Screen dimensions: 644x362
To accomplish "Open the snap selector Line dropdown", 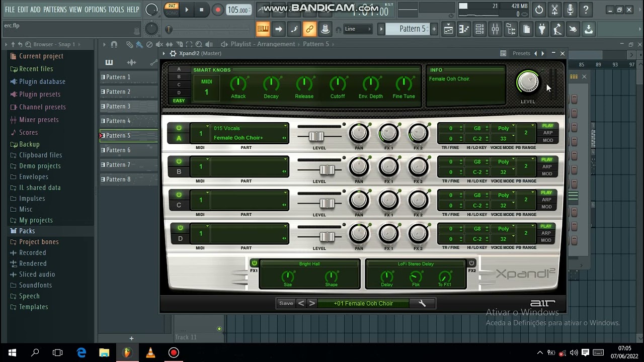I will [x=357, y=29].
